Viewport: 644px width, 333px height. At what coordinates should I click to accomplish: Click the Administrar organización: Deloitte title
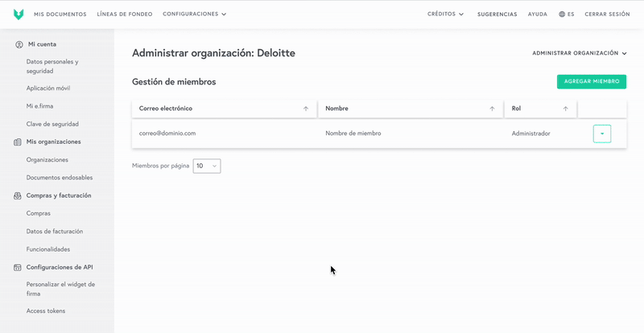(x=213, y=53)
